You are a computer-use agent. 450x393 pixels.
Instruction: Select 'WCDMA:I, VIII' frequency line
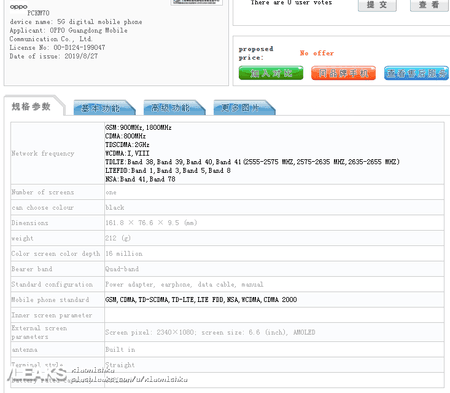click(127, 154)
